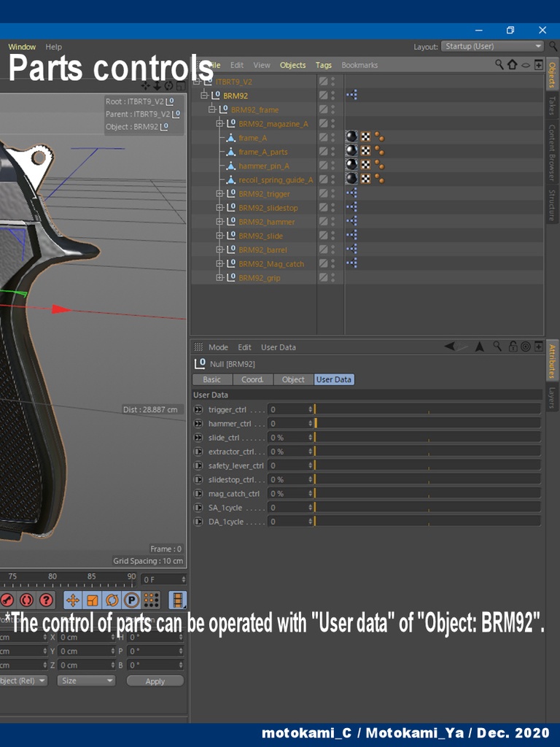
Task: Click the viewport rotate camera icon
Action: 168,86
